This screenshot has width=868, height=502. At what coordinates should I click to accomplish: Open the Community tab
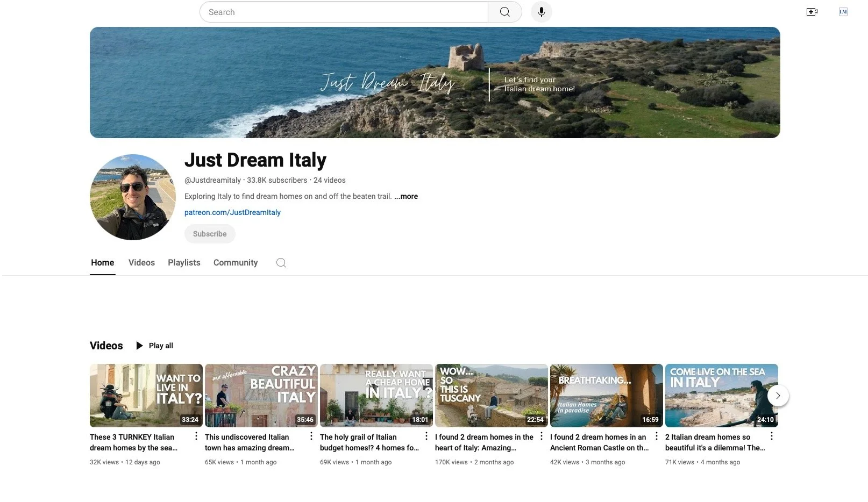coord(236,263)
